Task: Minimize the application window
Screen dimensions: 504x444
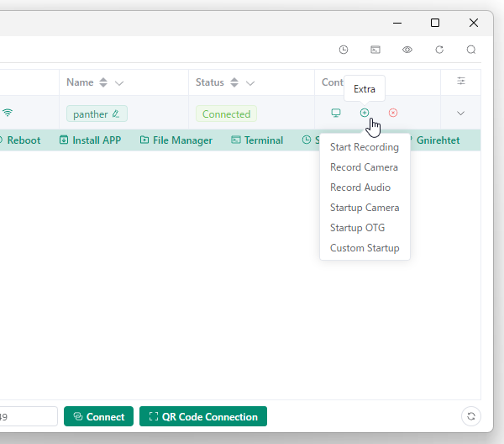Action: 397,23
